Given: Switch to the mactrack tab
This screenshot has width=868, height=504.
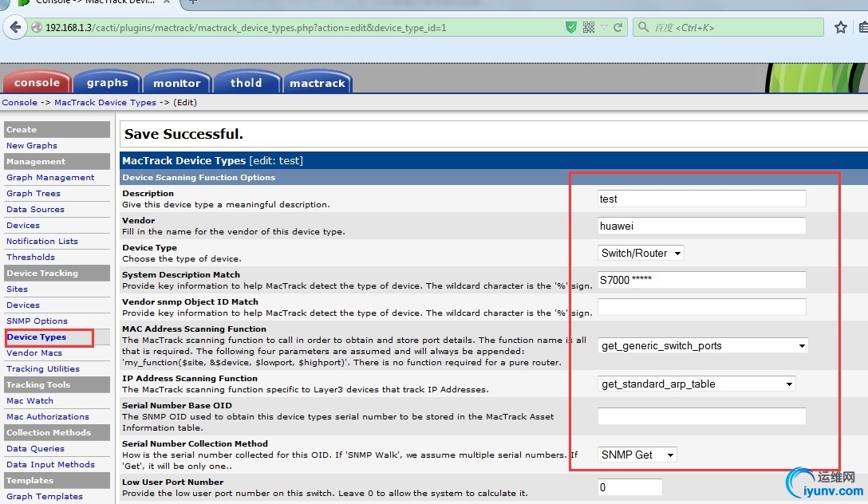Looking at the screenshot, I should point(318,82).
